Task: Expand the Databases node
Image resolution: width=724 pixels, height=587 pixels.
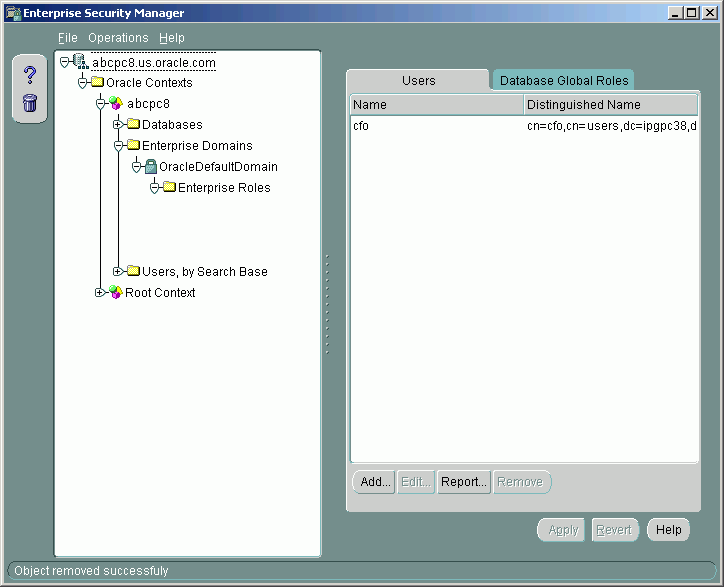Action: point(118,124)
